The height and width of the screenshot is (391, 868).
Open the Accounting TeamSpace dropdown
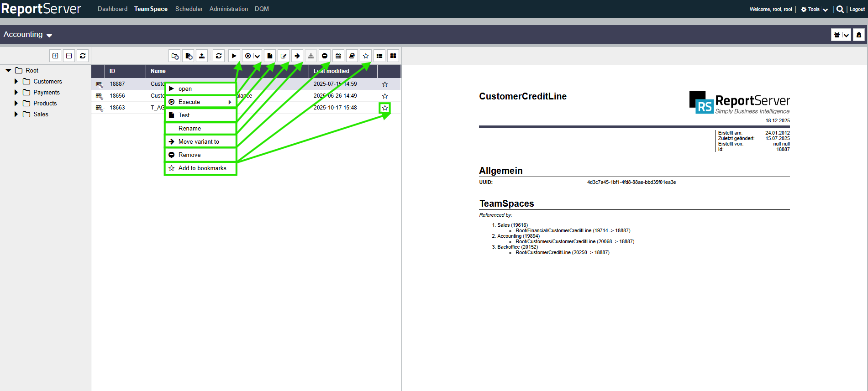(x=28, y=35)
